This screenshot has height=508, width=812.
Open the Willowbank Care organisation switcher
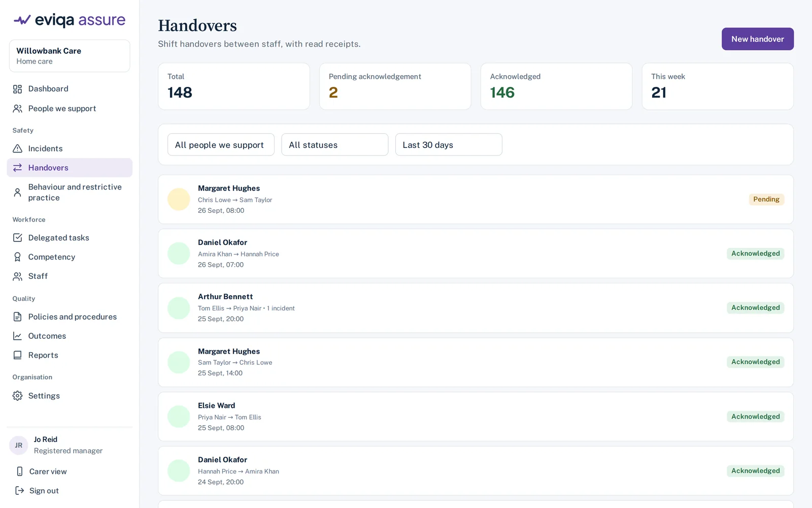[70, 56]
